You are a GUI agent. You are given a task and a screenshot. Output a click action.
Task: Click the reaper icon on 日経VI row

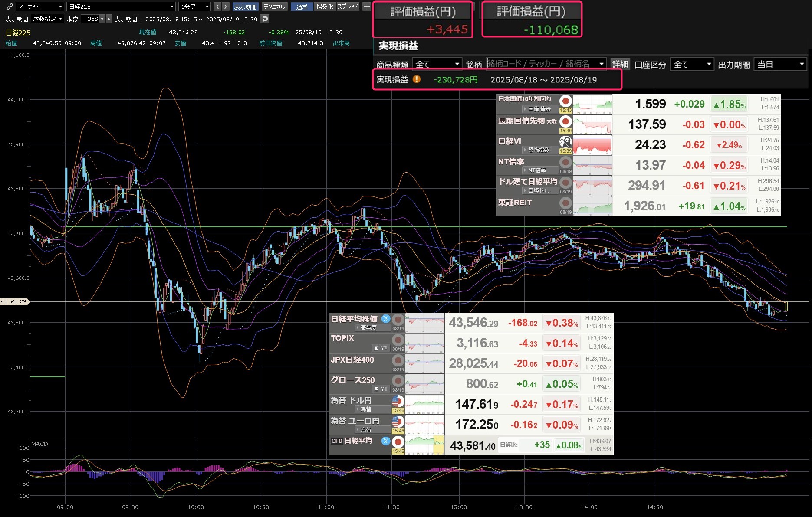565,142
